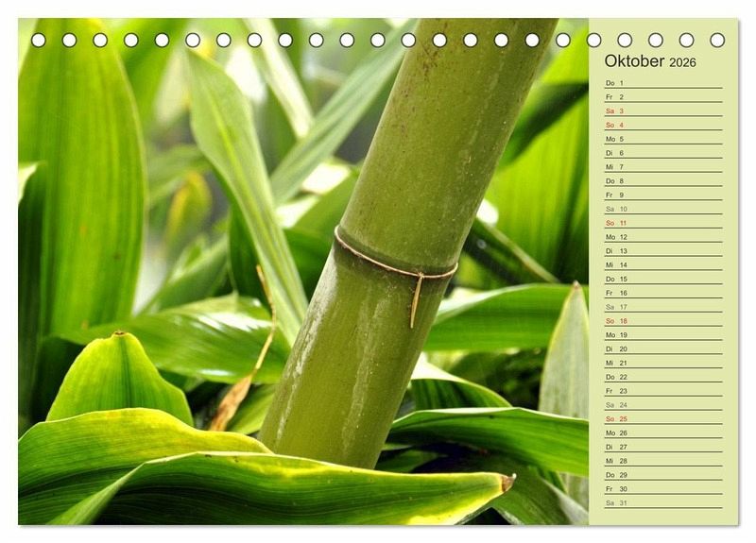
Task: Click the leftmost spiral binding hole
Action: 38,40
